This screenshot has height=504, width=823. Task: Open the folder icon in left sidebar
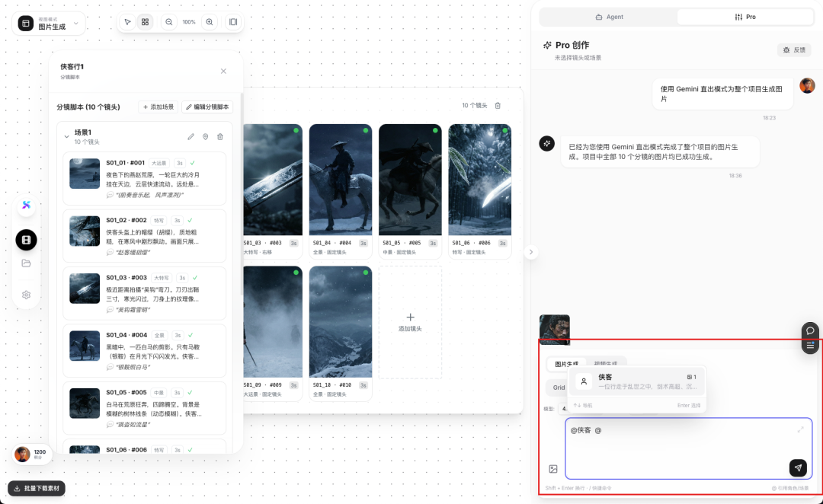pyautogui.click(x=26, y=262)
